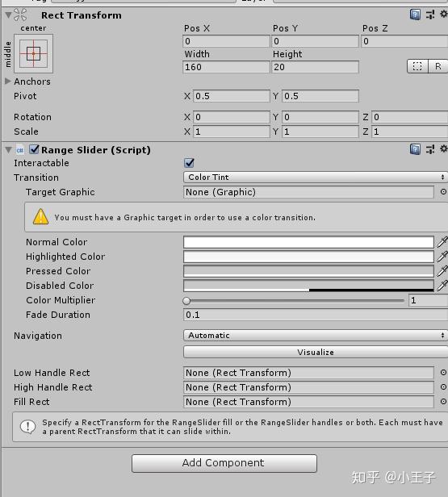The image size is (448, 497).
Task: Click the Low Handle Rect object field
Action: 308,373
